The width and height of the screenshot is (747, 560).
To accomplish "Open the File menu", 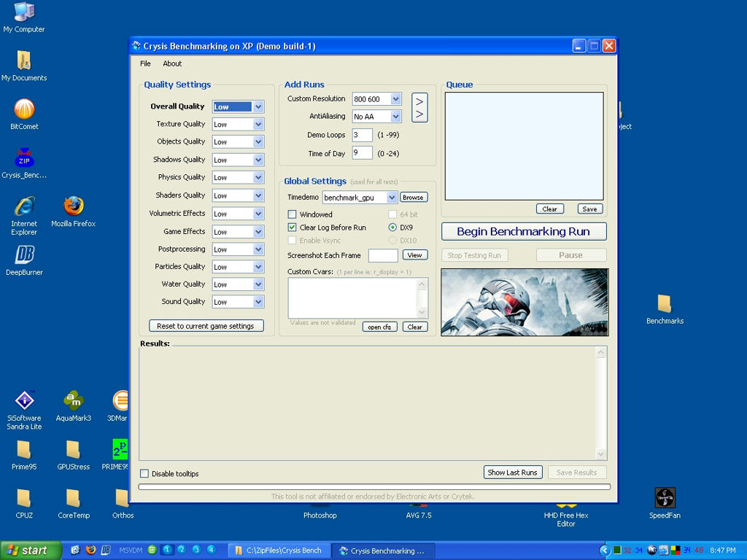I will [x=145, y=63].
